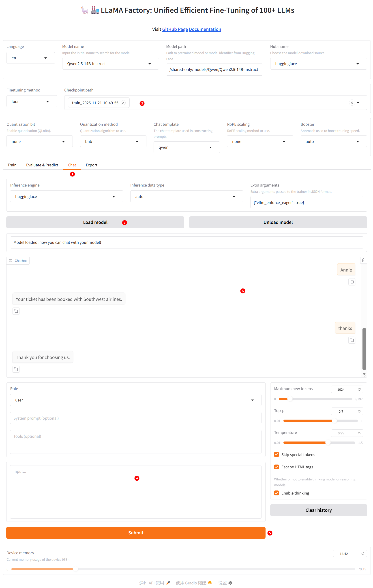Toggle the Escape HTML tags checkbox
373x588 pixels.
277,467
